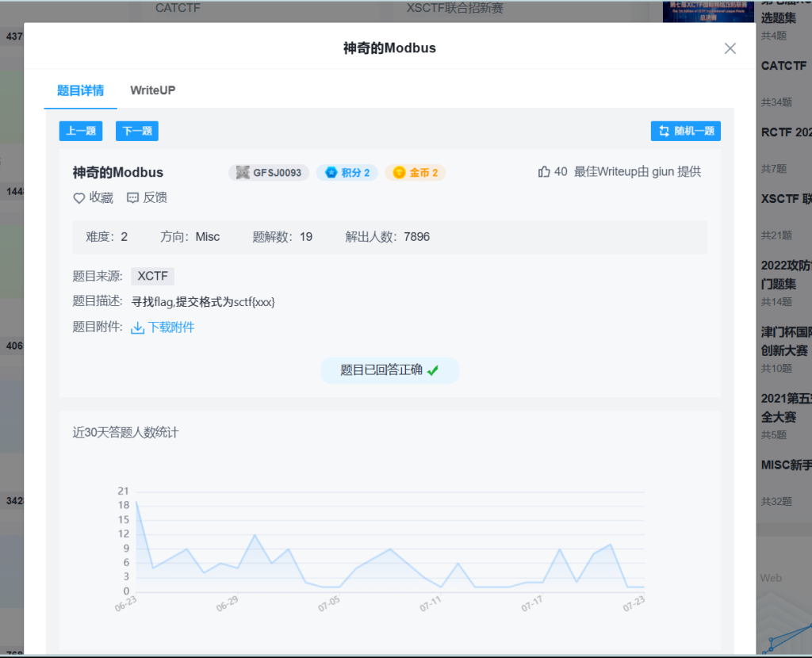Click the heart favorite icon
This screenshot has height=658, width=812.
tap(79, 198)
